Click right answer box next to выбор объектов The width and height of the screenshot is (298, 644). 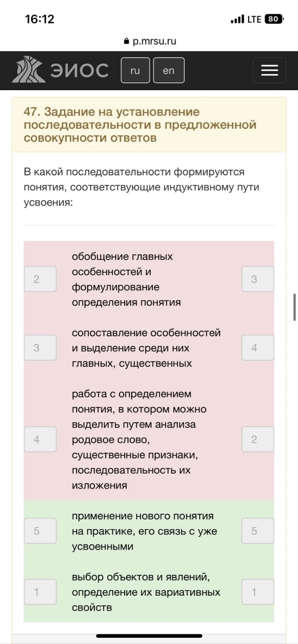click(x=258, y=592)
